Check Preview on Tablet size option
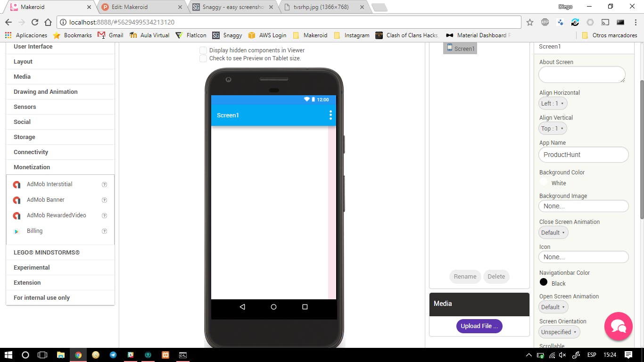The height and width of the screenshot is (362, 644). point(203,58)
